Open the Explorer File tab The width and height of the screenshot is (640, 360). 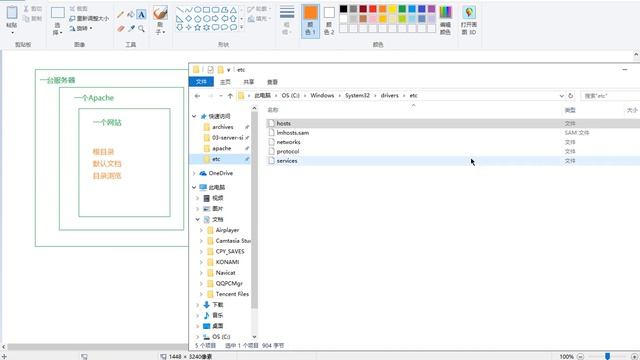(x=201, y=82)
